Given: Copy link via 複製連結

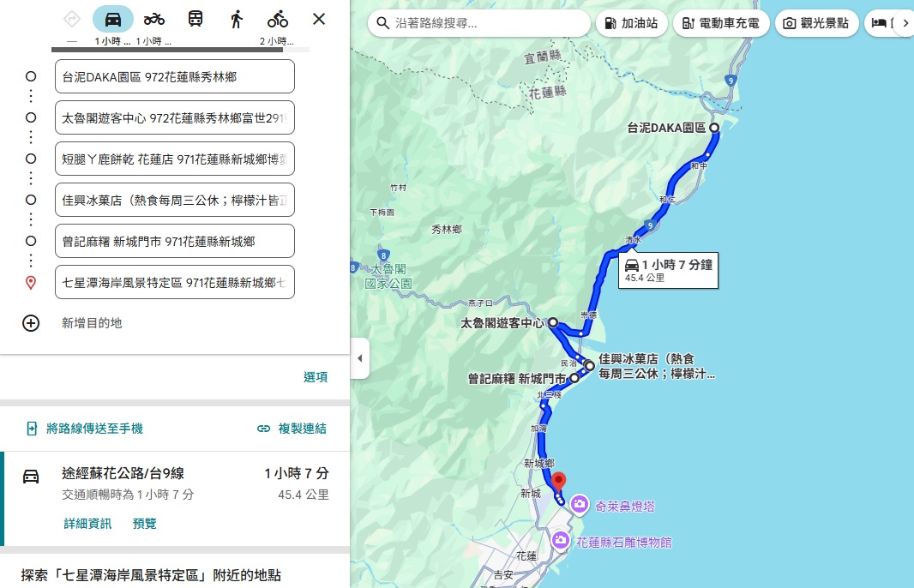Looking at the screenshot, I should click(292, 429).
